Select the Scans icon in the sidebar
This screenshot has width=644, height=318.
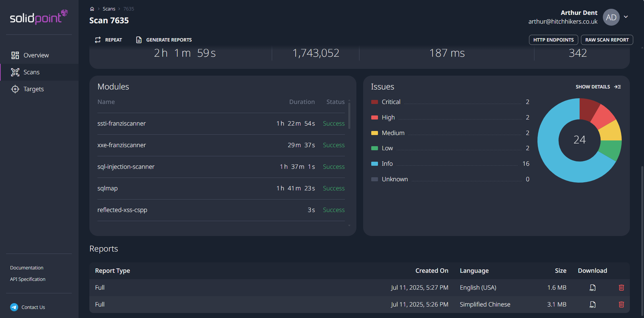[15, 72]
